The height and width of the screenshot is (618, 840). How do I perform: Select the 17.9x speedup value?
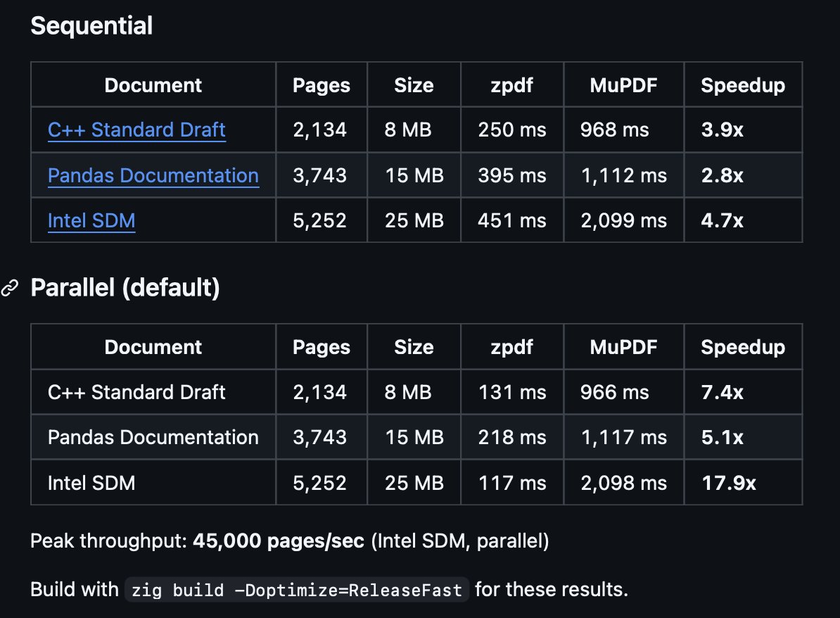point(729,483)
